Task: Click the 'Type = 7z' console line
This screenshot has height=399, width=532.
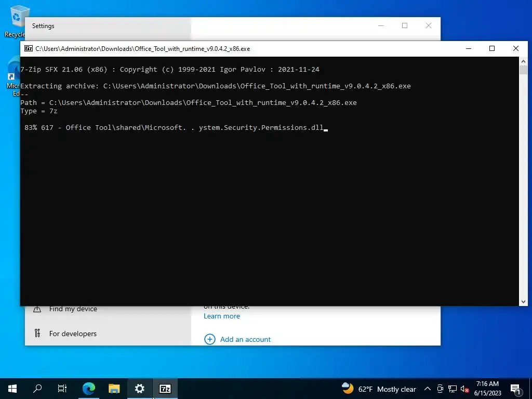Action: coord(38,111)
